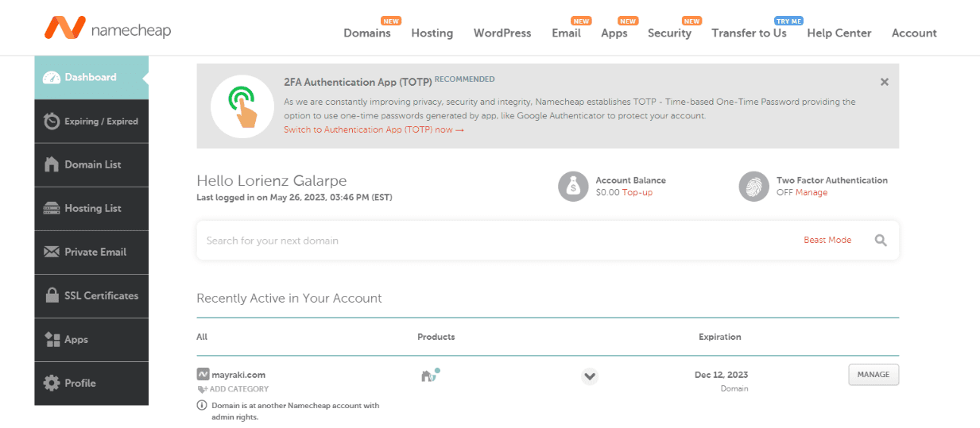Open the Transfer to Us menu
Image resolution: width=980 pixels, height=428 pixels.
click(x=749, y=33)
